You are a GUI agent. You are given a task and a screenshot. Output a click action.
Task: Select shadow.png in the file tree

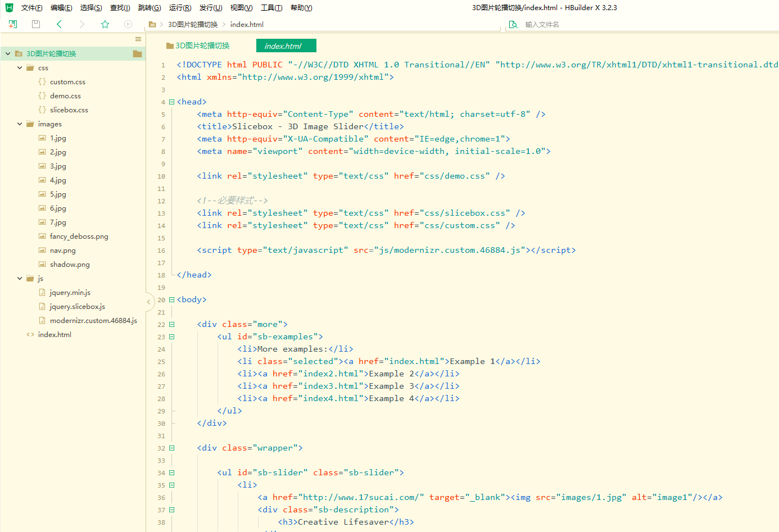[70, 265]
